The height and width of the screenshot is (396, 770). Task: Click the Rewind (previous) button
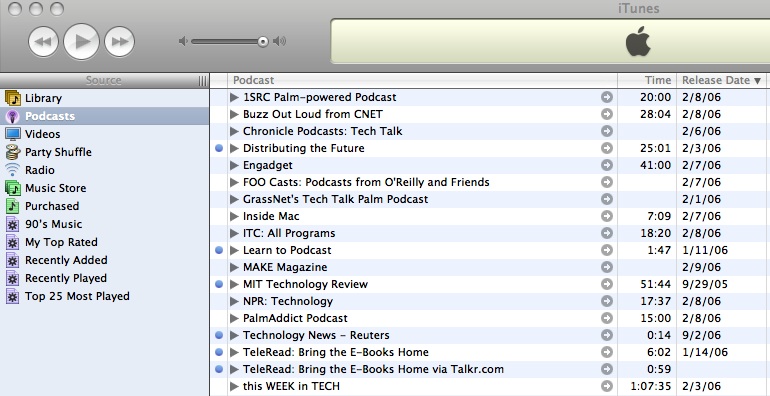click(44, 42)
